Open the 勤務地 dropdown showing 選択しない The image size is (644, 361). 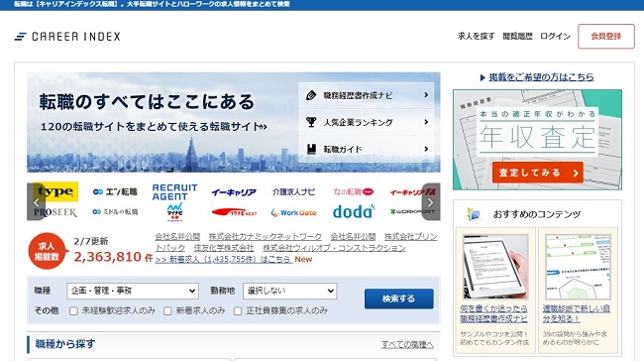pyautogui.click(x=289, y=291)
